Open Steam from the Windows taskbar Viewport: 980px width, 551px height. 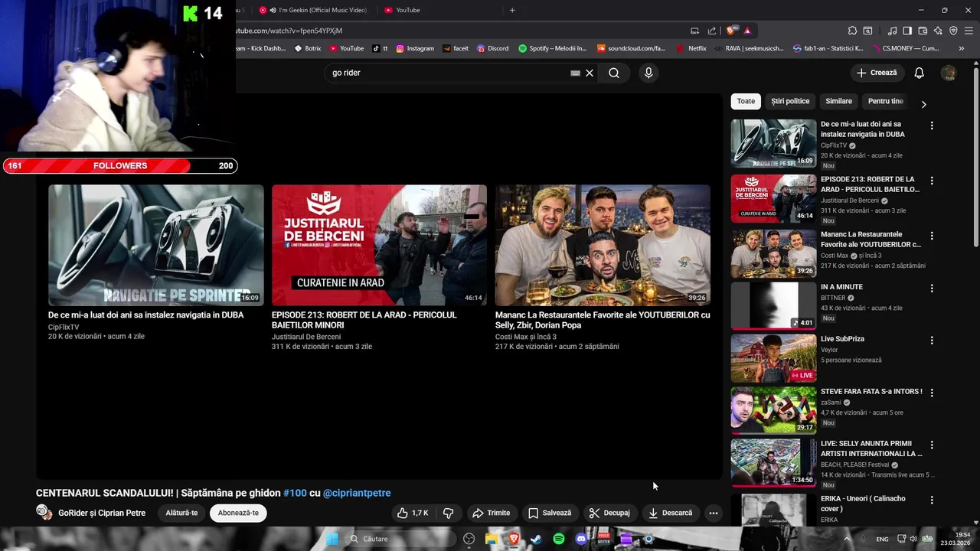tap(536, 539)
